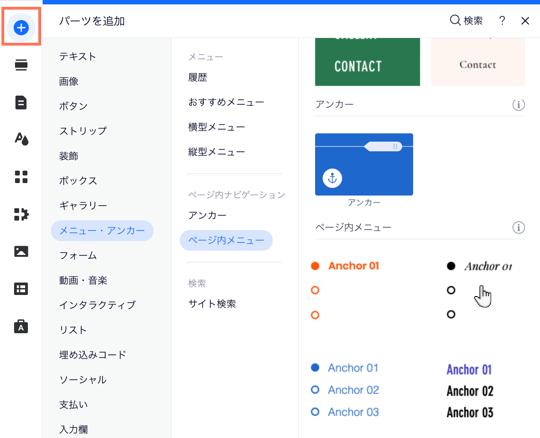This screenshot has width=540, height=438.
Task: Open 履歴 subcategory
Action: tap(197, 77)
